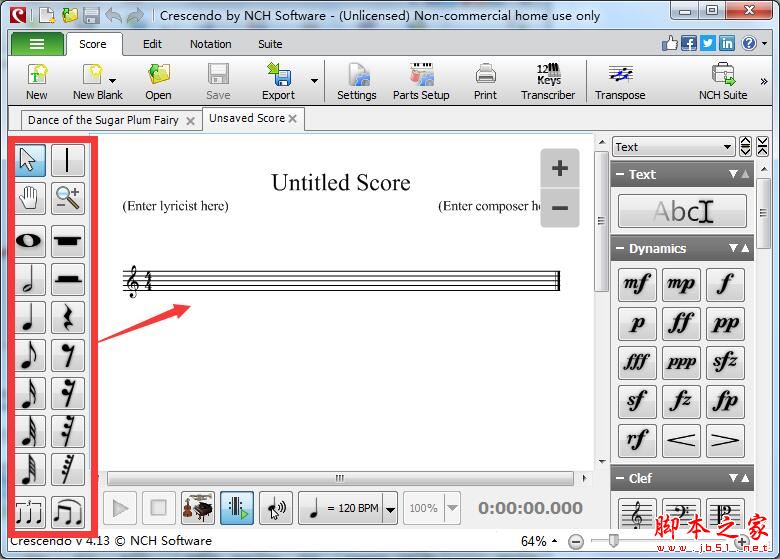Click the Open toolbar button
Screen dimensions: 780x559
coord(158,82)
